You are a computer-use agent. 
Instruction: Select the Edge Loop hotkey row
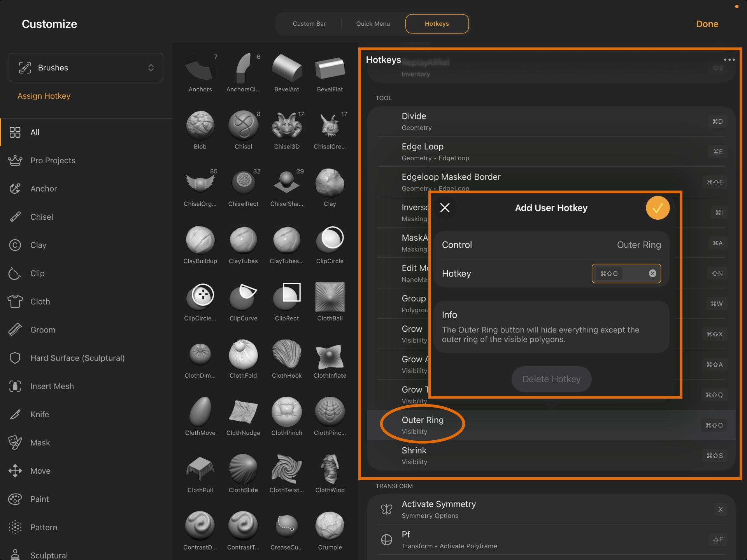(x=551, y=152)
